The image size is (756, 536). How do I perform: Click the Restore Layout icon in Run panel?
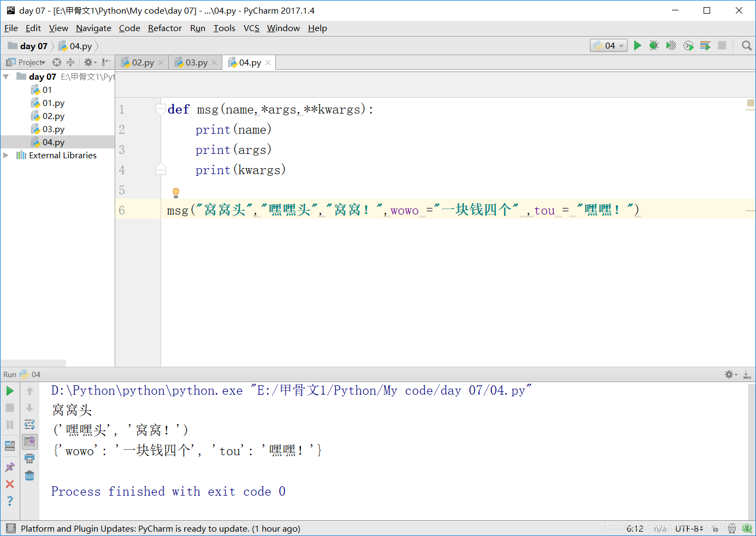point(10,446)
